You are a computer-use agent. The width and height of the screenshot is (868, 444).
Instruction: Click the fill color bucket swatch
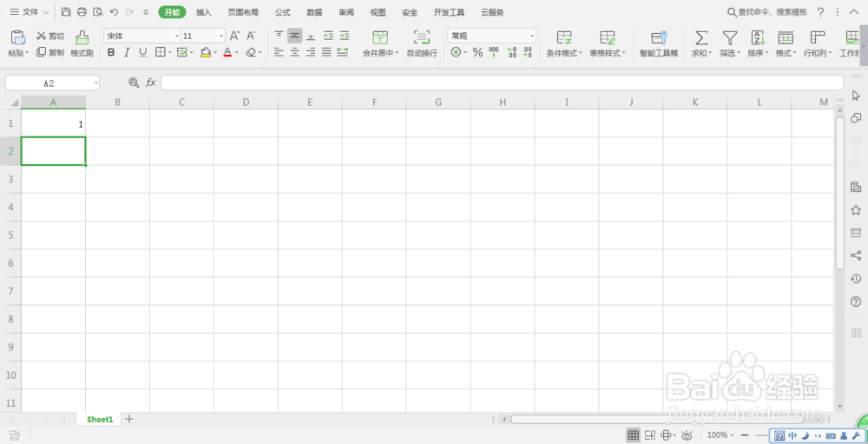click(x=206, y=53)
